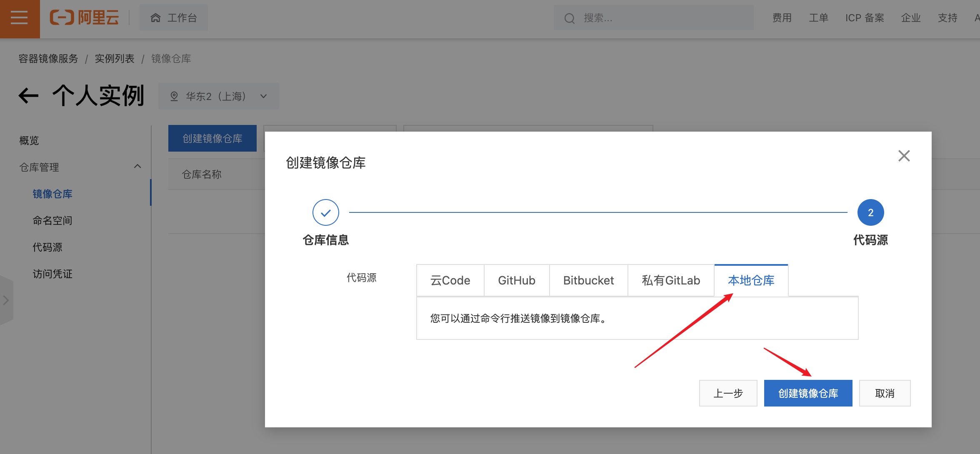Click the step 2 代码源 circle
The width and height of the screenshot is (980, 454).
tap(870, 212)
